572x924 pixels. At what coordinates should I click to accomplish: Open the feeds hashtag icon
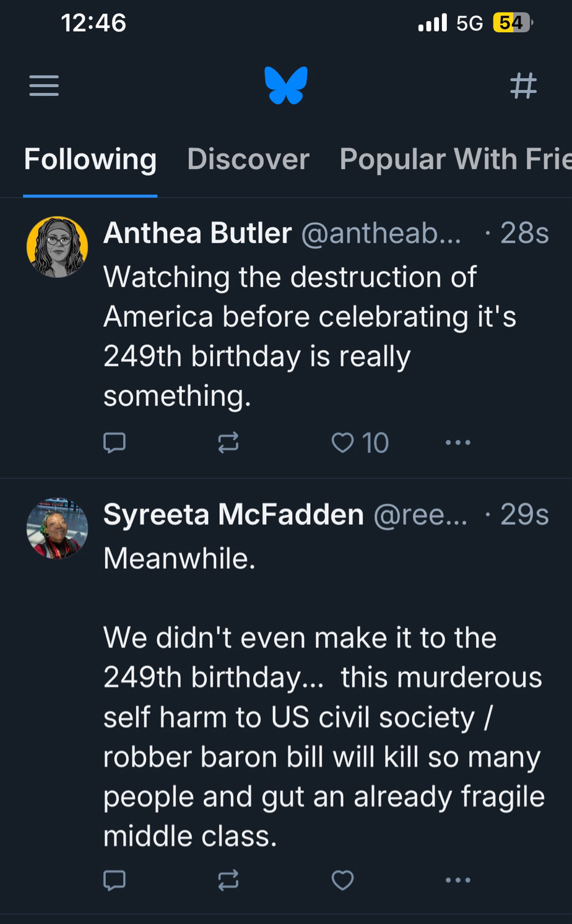tap(523, 85)
